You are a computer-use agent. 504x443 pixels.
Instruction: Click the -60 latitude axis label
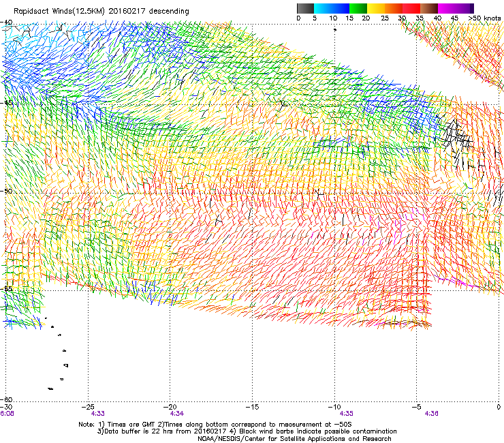(x=6, y=399)
